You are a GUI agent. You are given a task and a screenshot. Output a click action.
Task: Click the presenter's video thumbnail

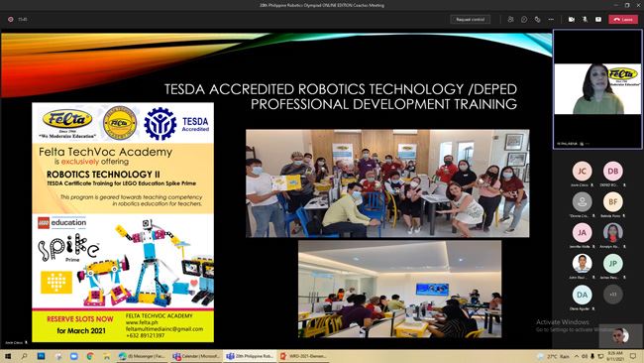[x=597, y=89]
